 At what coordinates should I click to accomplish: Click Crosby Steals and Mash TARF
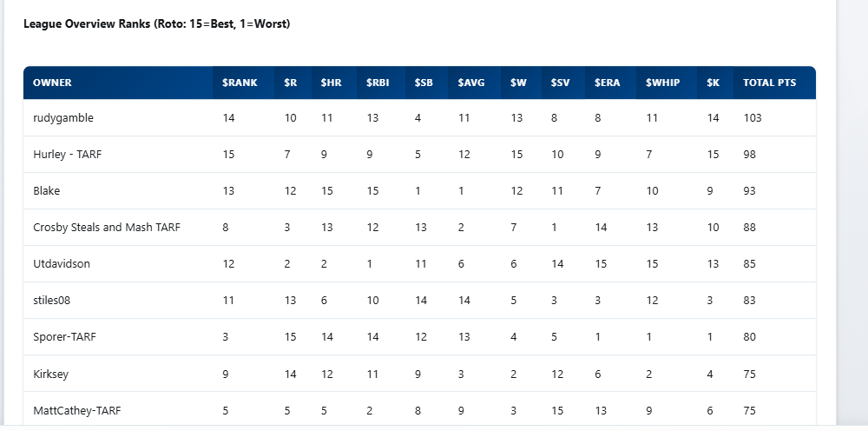point(107,228)
